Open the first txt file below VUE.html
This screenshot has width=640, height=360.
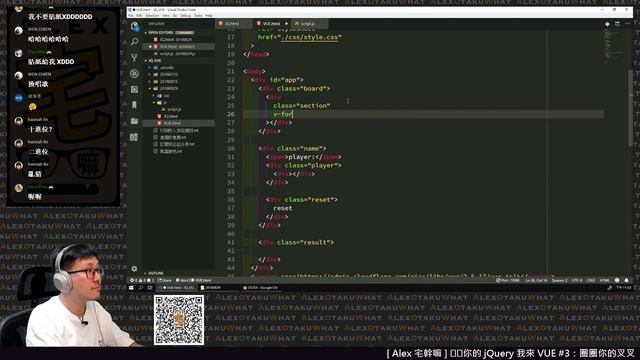179,131
